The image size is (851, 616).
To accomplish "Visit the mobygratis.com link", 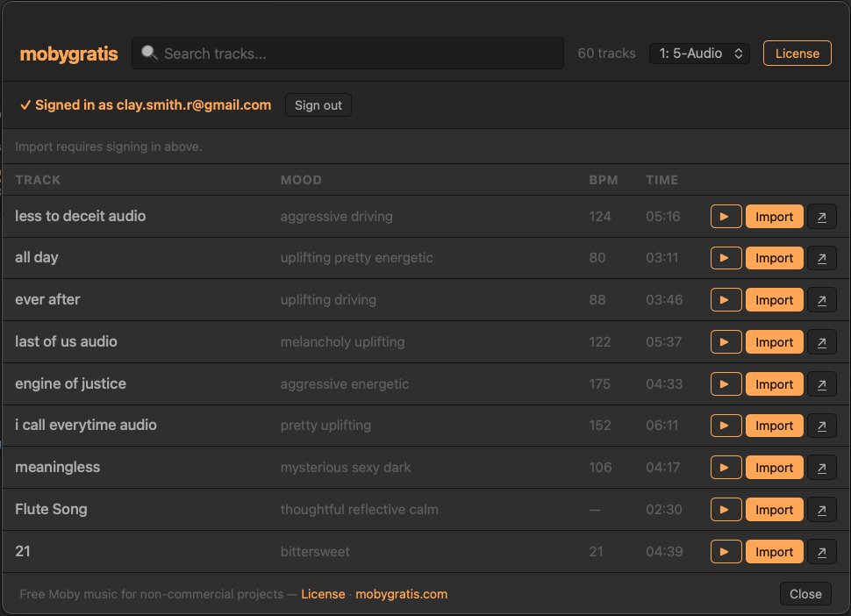I will click(401, 594).
